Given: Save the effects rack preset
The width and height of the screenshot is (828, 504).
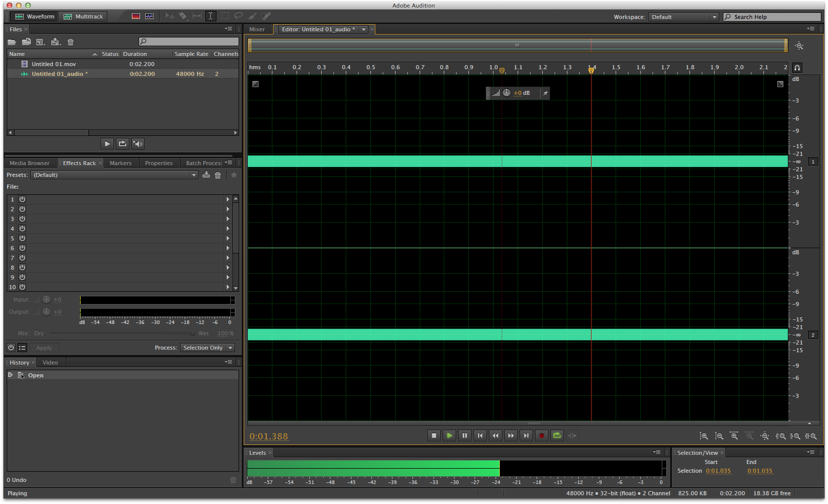Looking at the screenshot, I should (206, 175).
